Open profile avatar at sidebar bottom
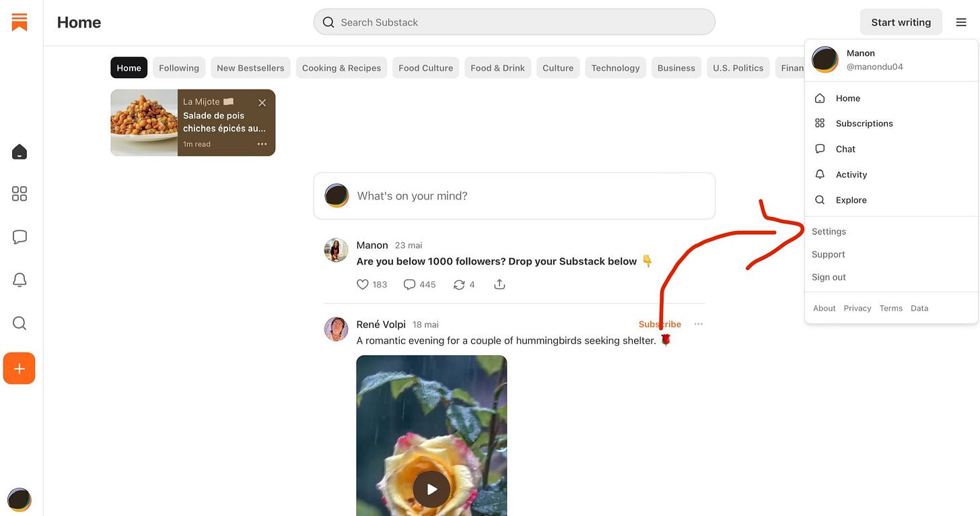 (19, 500)
